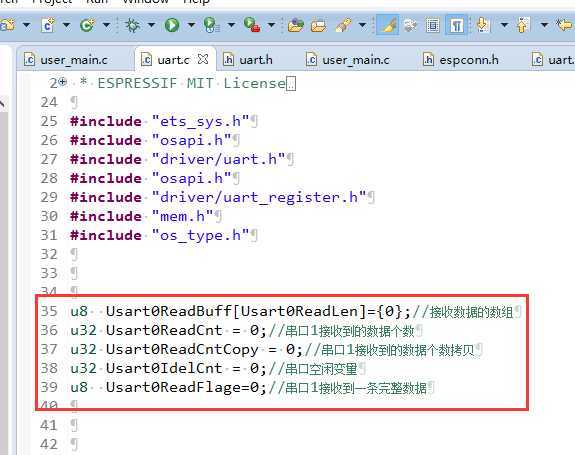Open dropdown next to new project icon

26,25
